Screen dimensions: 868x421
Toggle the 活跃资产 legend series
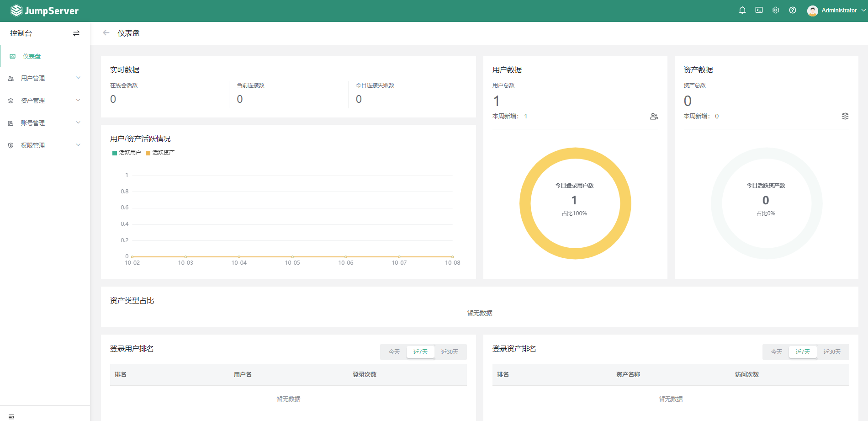tap(160, 153)
